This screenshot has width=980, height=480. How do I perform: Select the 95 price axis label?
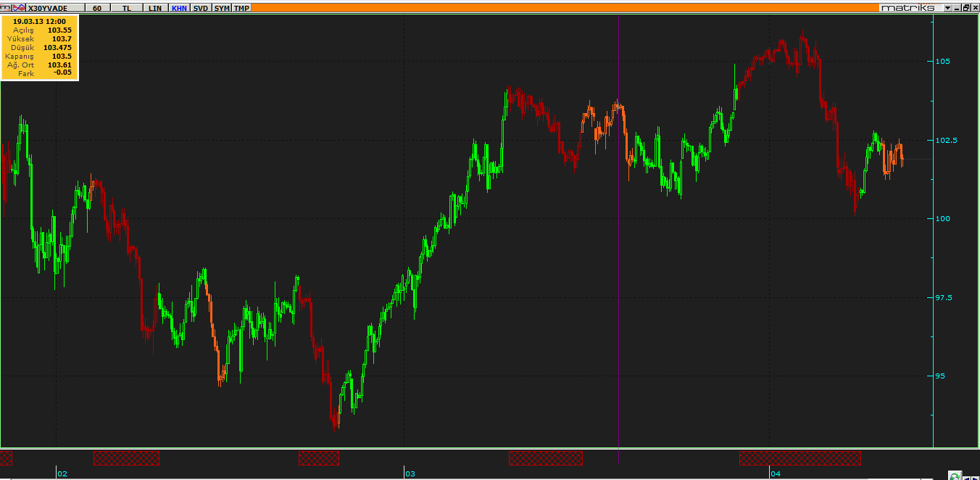pyautogui.click(x=940, y=376)
